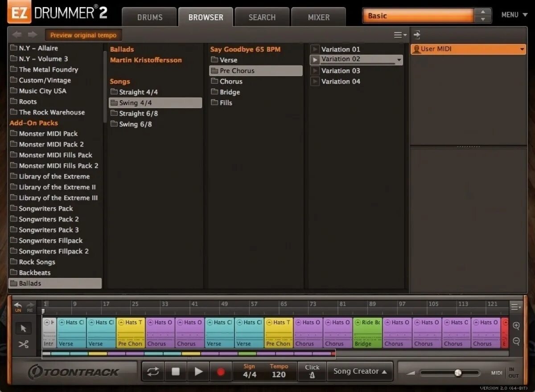Viewport: 535px width, 392px height.
Task: Open the Pre Chorus folder
Action: (256, 71)
